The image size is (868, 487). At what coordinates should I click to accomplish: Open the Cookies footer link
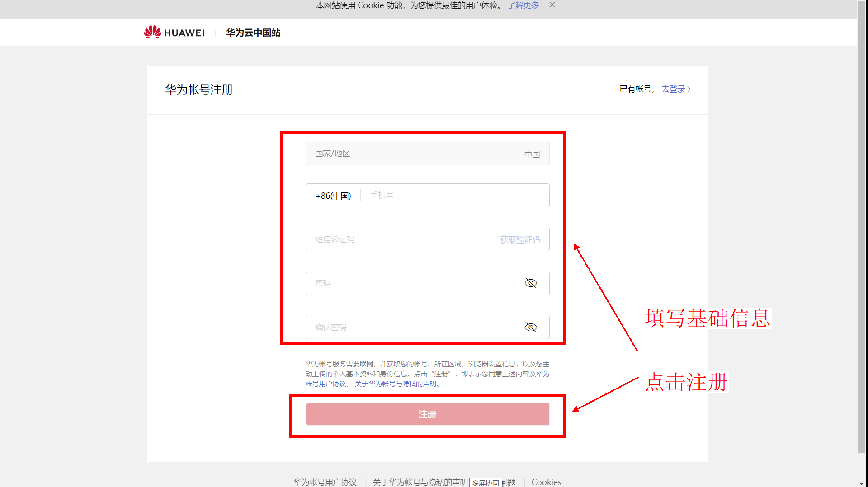coord(546,482)
